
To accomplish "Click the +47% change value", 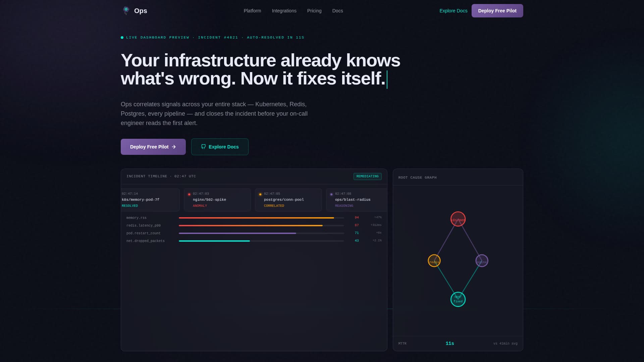I will point(378,218).
